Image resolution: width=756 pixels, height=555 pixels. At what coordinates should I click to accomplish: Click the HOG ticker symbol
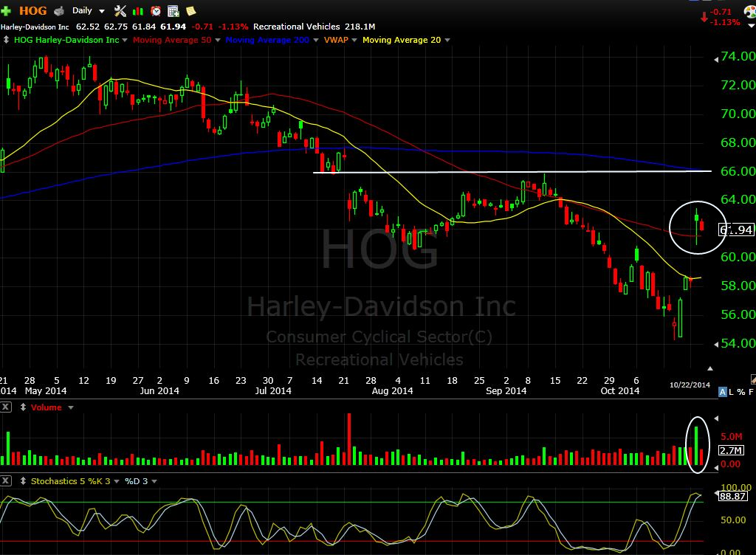click(32, 10)
